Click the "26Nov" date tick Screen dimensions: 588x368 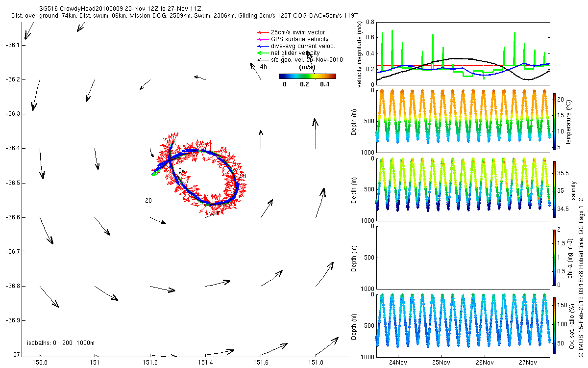[x=485, y=363]
